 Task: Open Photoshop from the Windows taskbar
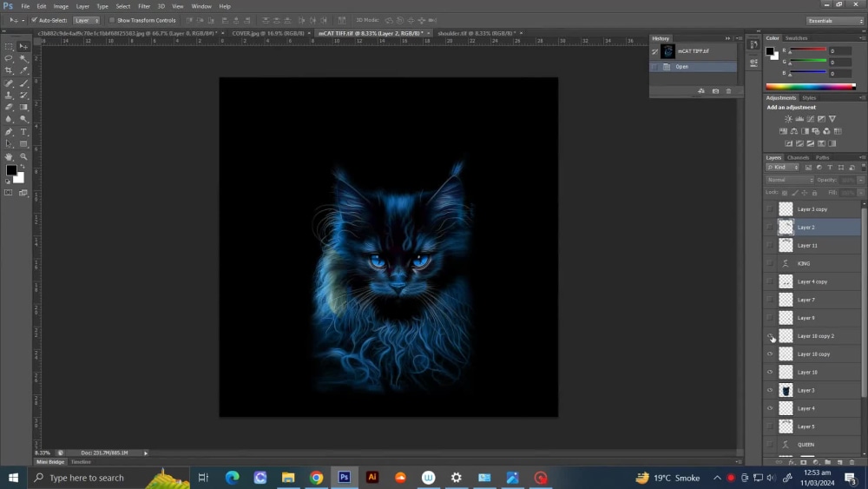345,478
